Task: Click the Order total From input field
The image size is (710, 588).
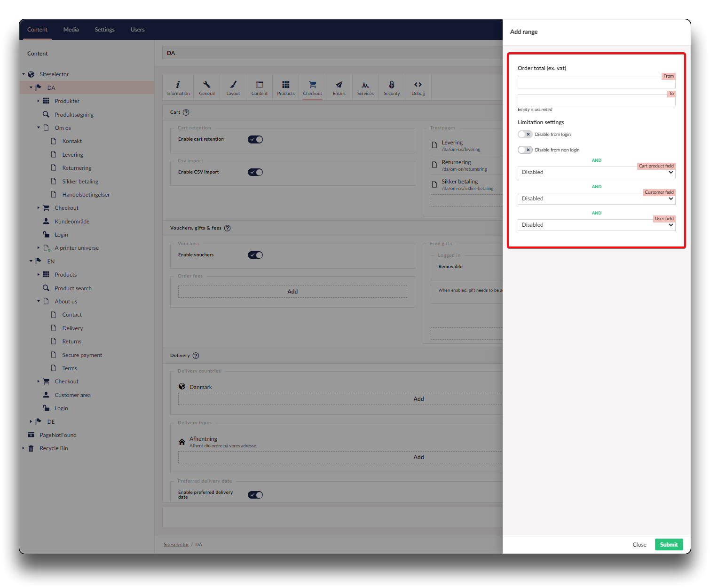Action: [x=596, y=83]
